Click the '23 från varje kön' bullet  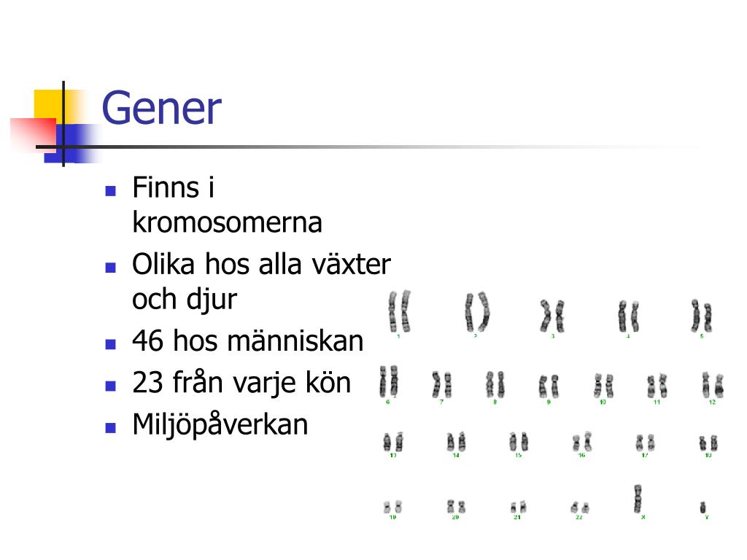(241, 382)
